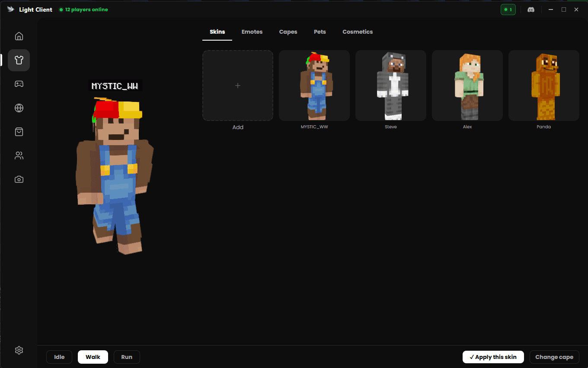This screenshot has width=588, height=368.
Task: Set preview animation to Walk
Action: [93, 357]
